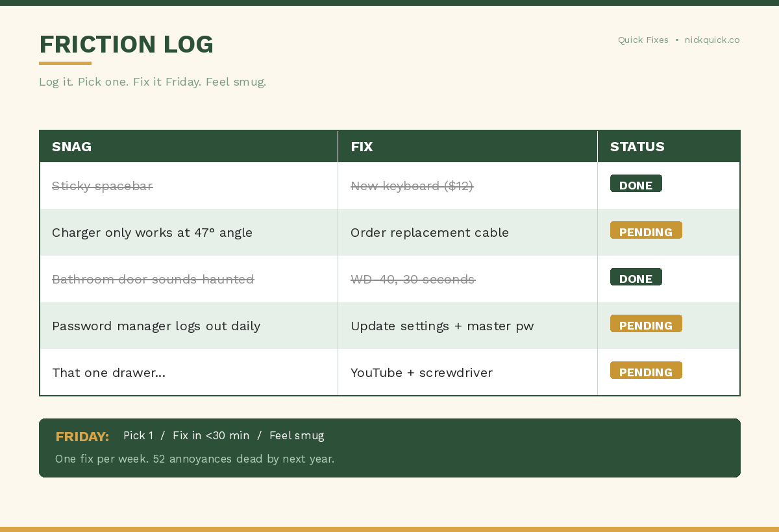Click "Order replacement cable" in the FIX column
The height and width of the screenshot is (532, 779).
430,232
